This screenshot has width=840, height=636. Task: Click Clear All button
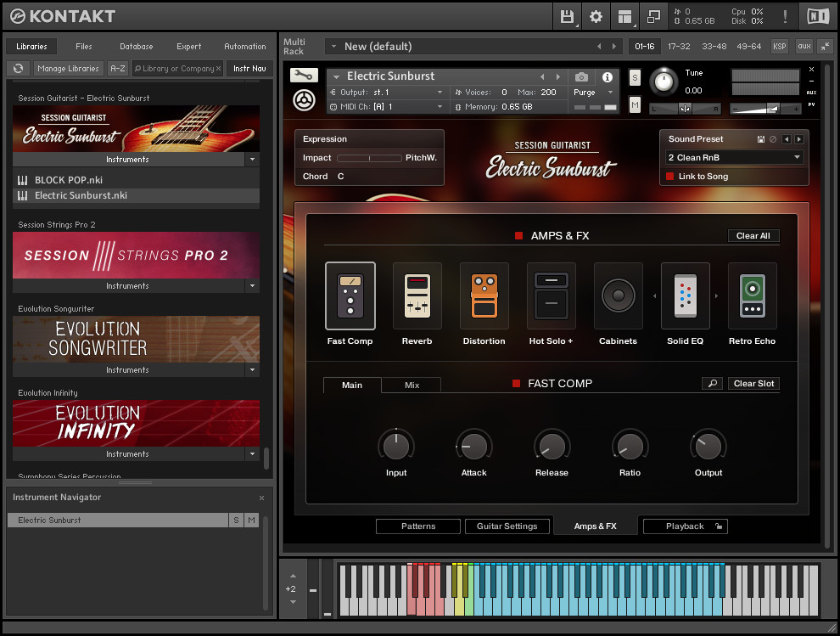point(753,236)
